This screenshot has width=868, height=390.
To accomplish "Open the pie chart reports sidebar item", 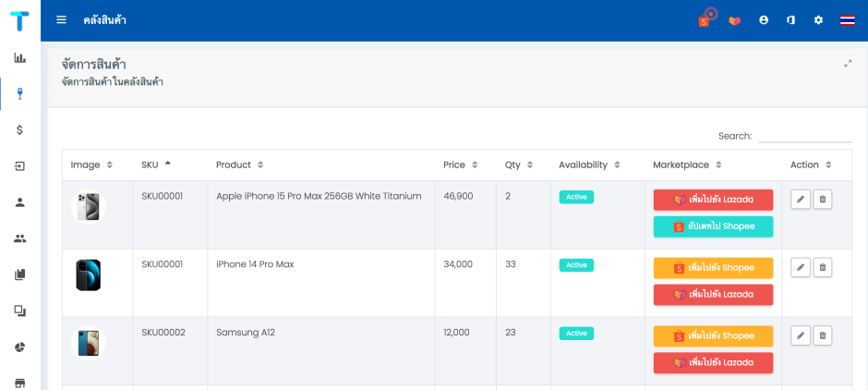I will point(19,347).
